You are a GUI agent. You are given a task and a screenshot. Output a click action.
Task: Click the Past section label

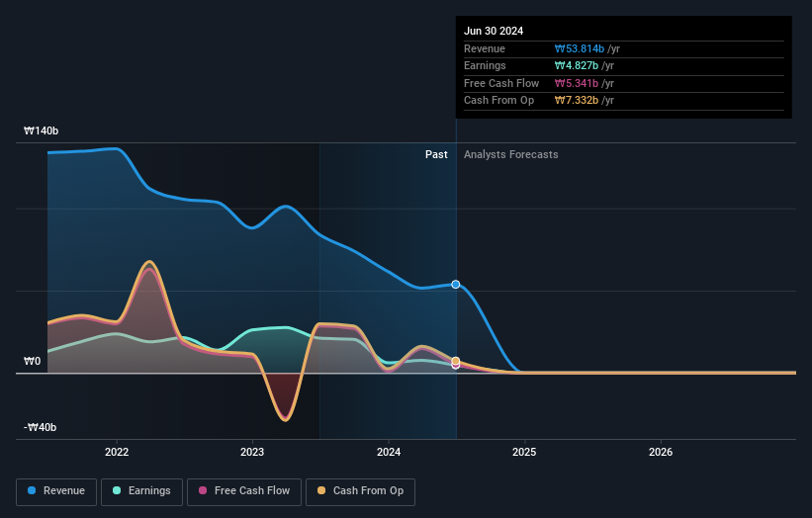click(436, 154)
